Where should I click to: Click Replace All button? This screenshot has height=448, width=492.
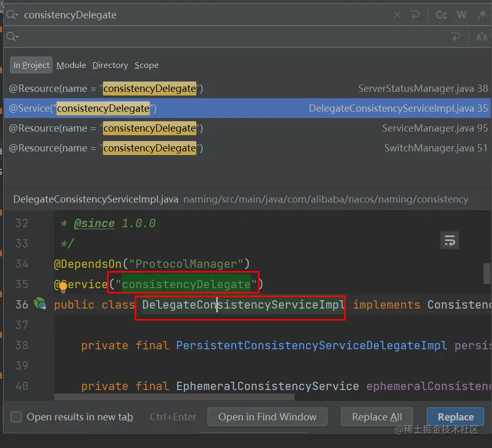click(x=377, y=417)
